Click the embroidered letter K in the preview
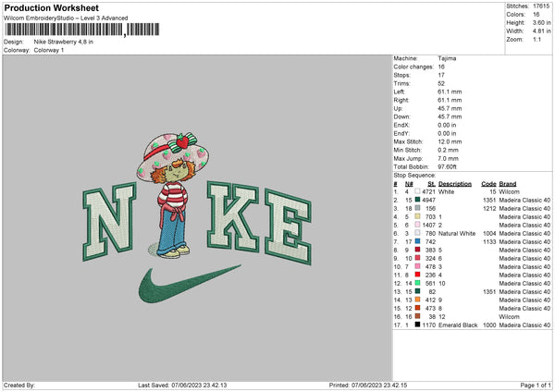Screen dimensions: 555x392 pyautogui.click(x=233, y=216)
